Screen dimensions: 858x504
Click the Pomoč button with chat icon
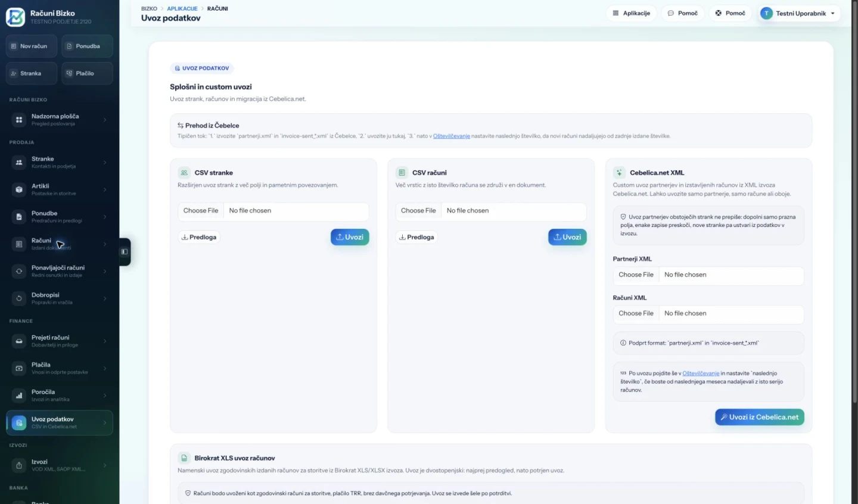pyautogui.click(x=683, y=13)
